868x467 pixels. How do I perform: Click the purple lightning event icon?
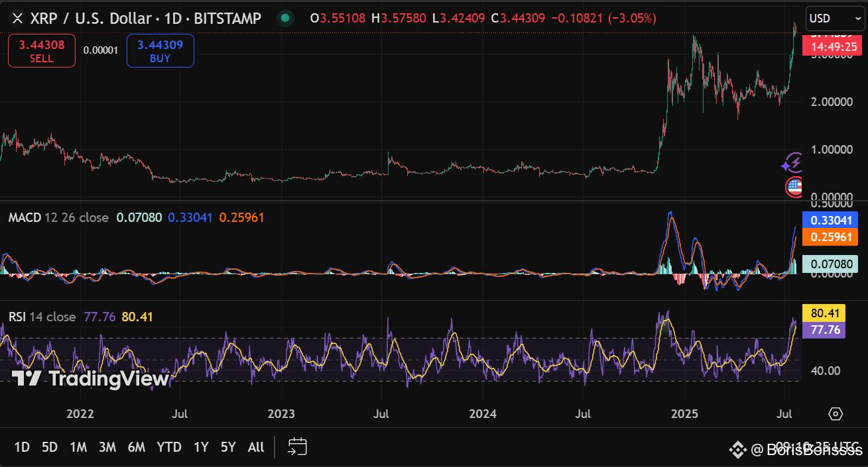[x=793, y=162]
